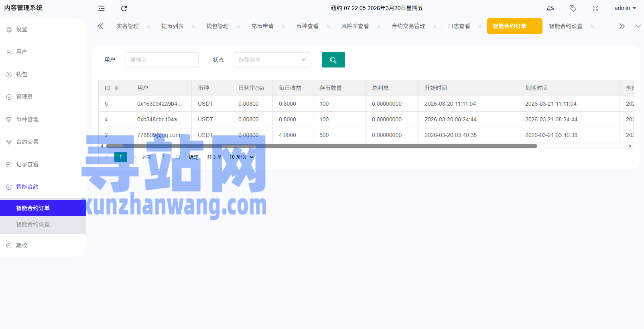Change the 10 条/页 page size selector
This screenshot has height=329, width=644.
[241, 157]
